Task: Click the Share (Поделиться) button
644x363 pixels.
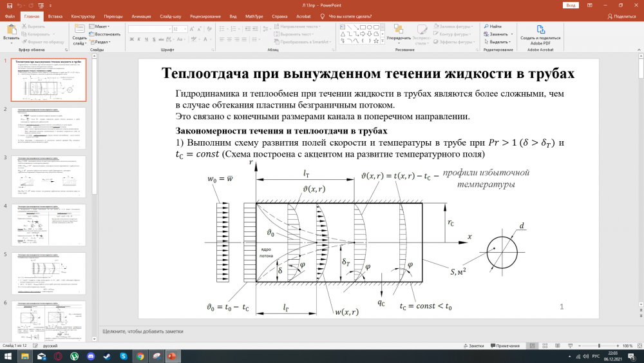Action: point(621,16)
